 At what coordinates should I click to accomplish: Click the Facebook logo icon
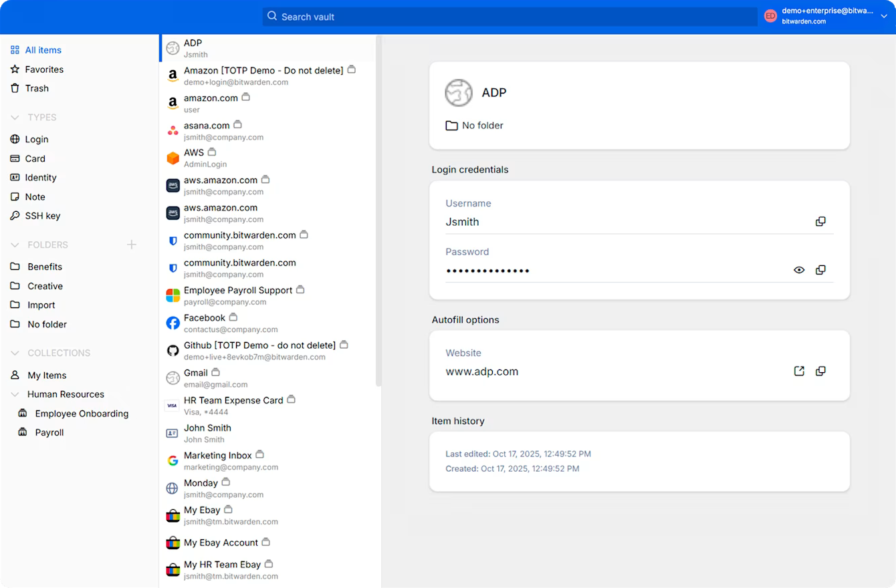(x=173, y=323)
